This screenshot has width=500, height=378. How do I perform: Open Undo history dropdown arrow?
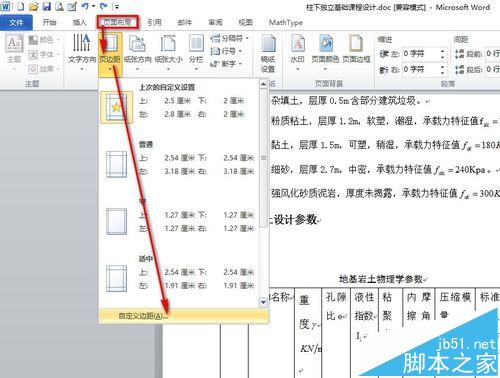pos(94,6)
